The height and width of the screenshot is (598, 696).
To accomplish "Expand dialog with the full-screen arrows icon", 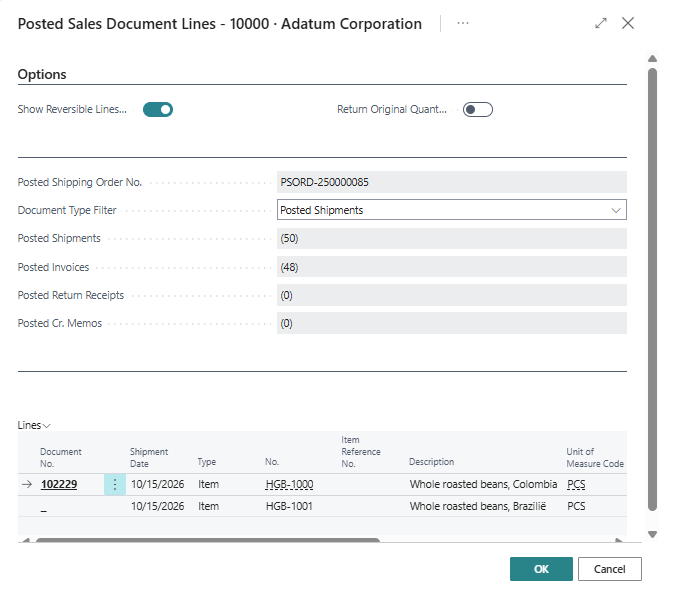I will click(601, 23).
